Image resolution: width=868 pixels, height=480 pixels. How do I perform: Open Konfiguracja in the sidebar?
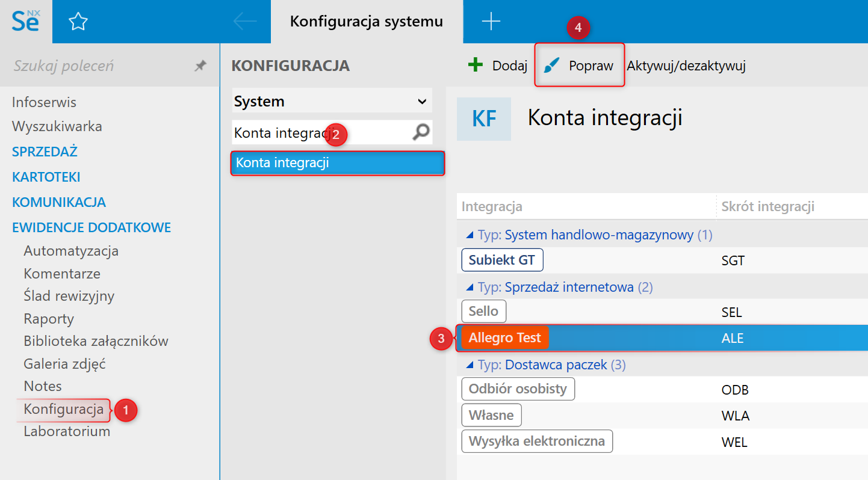[x=63, y=410]
